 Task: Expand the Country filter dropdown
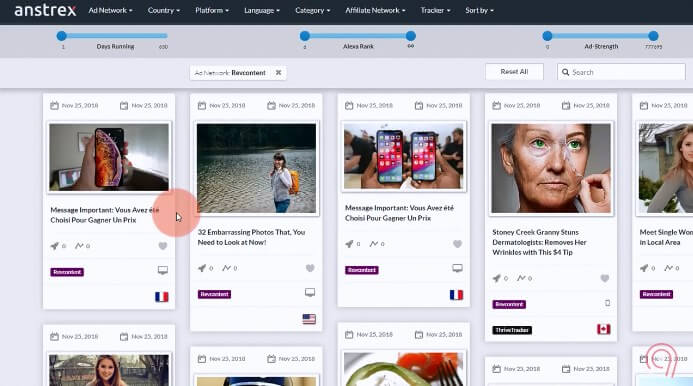[164, 10]
